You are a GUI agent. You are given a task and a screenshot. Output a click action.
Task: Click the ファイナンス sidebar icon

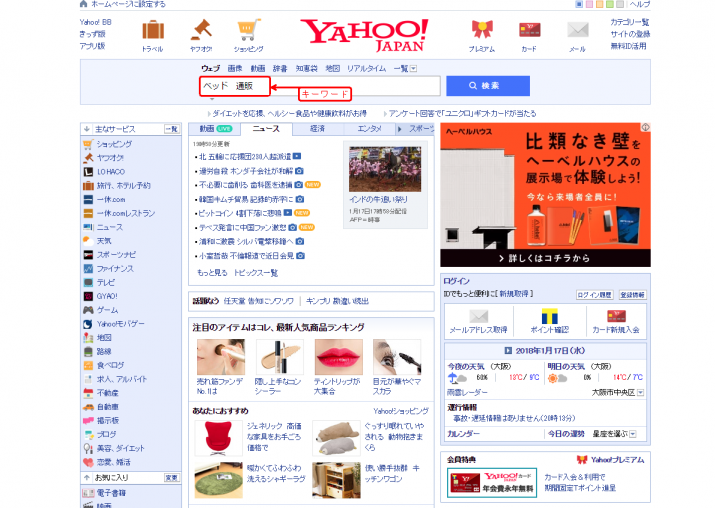(x=88, y=269)
